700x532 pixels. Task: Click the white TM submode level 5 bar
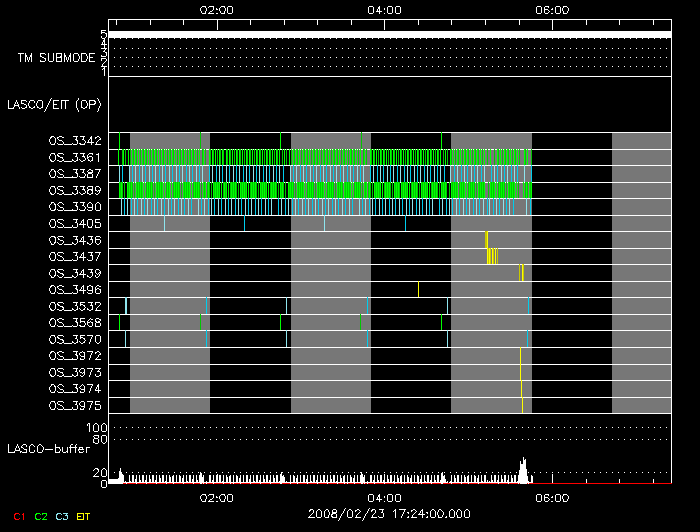click(390, 35)
